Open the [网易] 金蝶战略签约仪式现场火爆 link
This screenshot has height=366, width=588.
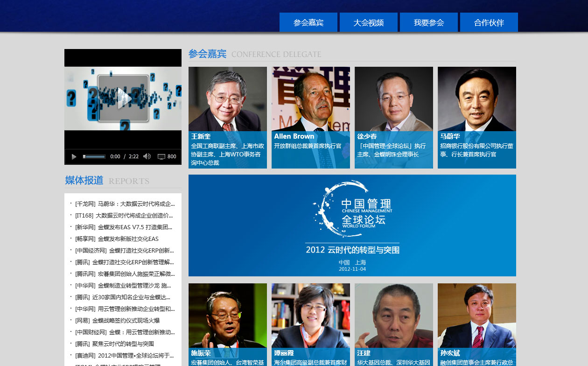click(117, 321)
